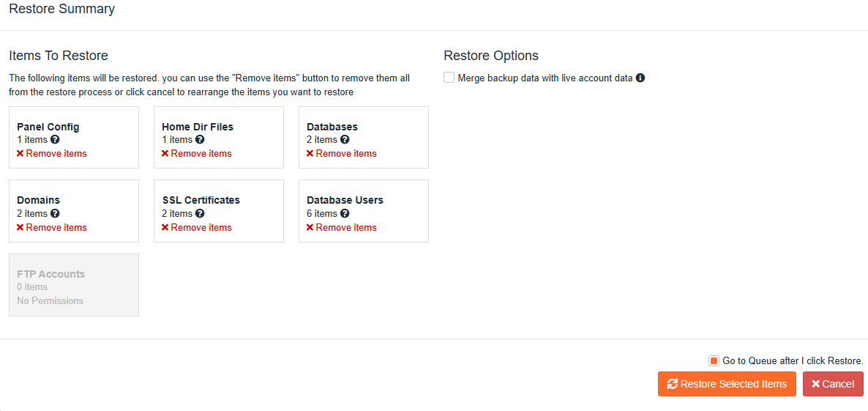This screenshot has width=868, height=411.
Task: Cancel the restore process
Action: [x=833, y=384]
